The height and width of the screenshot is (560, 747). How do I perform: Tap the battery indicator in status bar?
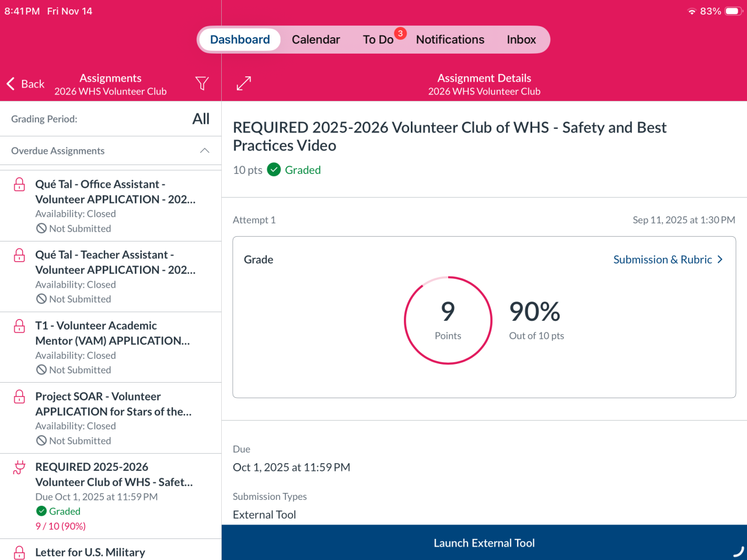(733, 11)
